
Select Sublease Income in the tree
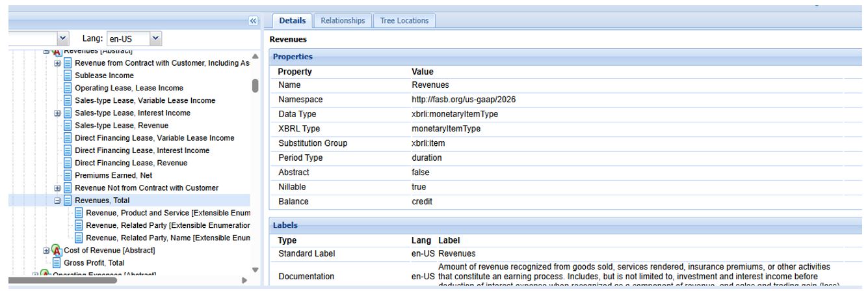tap(103, 76)
